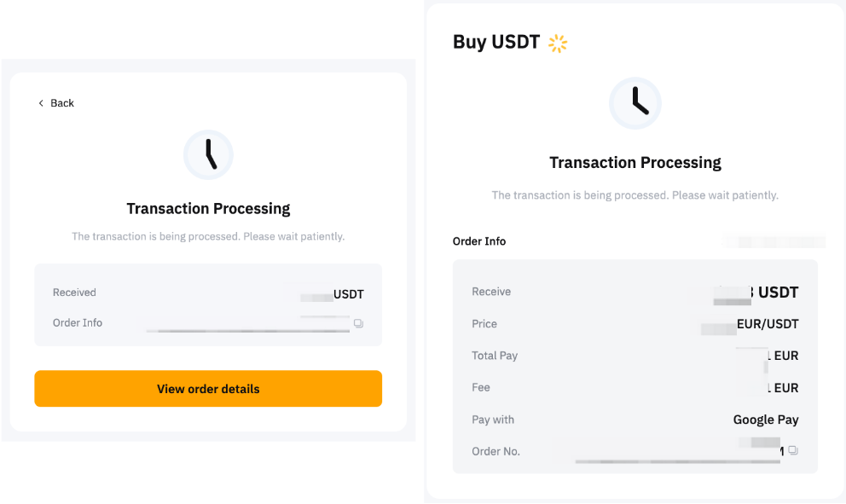Image resolution: width=846 pixels, height=504 pixels.
Task: Go back using the Back link
Action: coord(61,103)
